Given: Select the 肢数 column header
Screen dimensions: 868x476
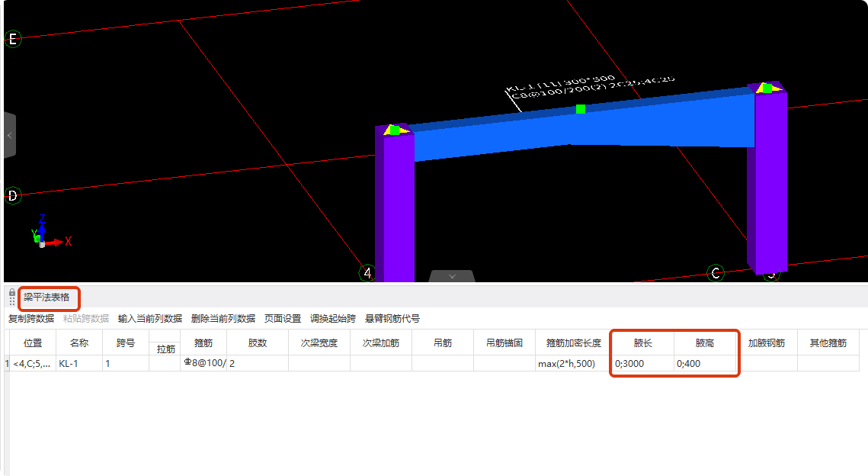Looking at the screenshot, I should point(258,343).
